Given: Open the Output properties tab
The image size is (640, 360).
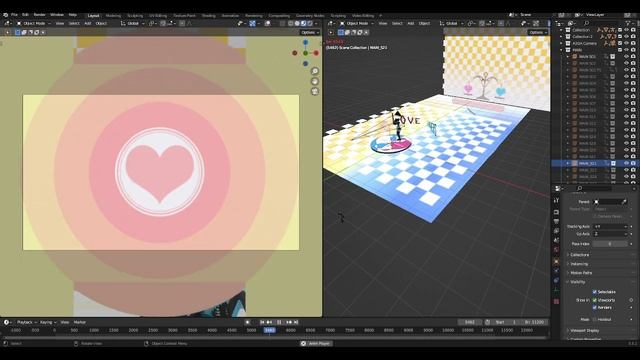Looking at the screenshot, I should coord(556,222).
